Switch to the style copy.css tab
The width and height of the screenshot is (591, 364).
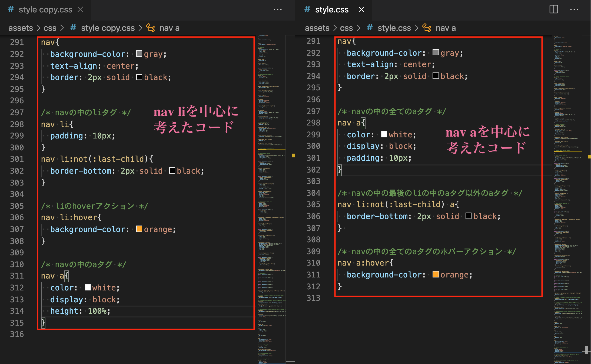coord(45,9)
